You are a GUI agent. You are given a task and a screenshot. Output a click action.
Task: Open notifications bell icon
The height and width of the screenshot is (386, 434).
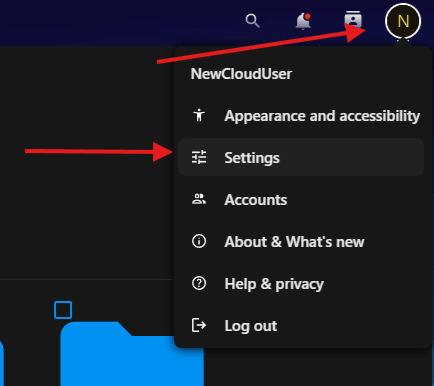303,21
